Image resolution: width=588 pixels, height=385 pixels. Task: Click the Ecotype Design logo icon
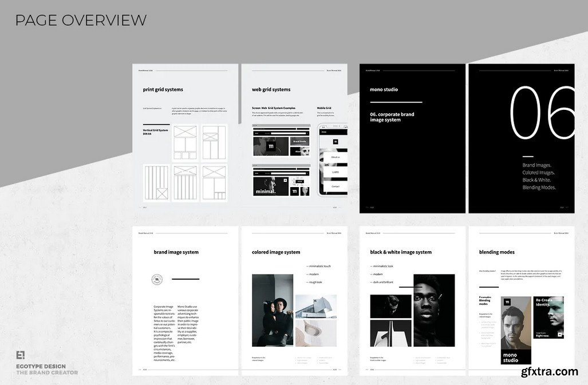20,355
